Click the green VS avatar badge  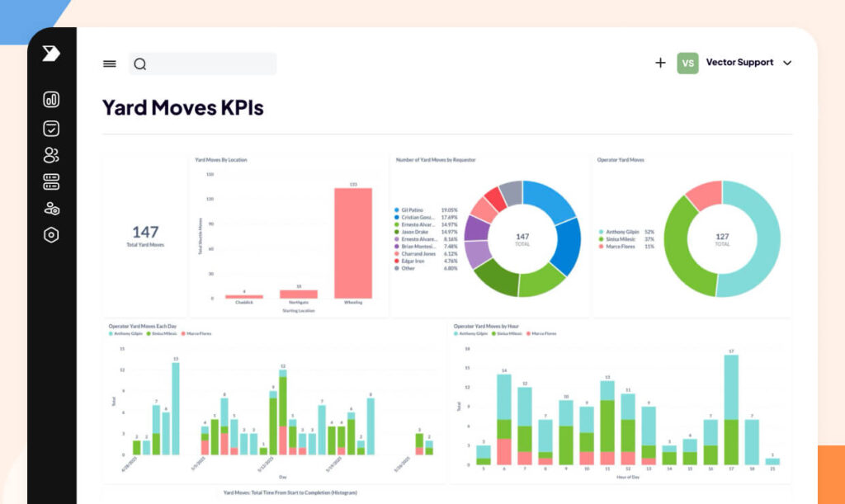[x=687, y=63]
